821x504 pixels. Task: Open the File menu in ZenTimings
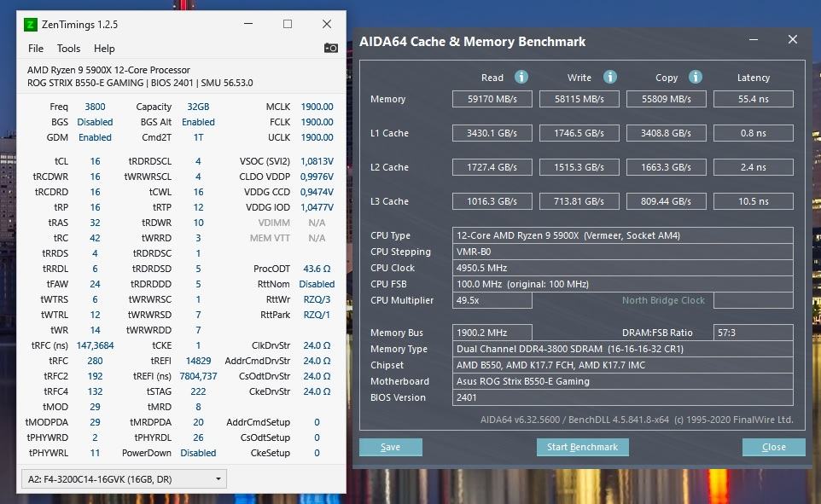coord(36,48)
